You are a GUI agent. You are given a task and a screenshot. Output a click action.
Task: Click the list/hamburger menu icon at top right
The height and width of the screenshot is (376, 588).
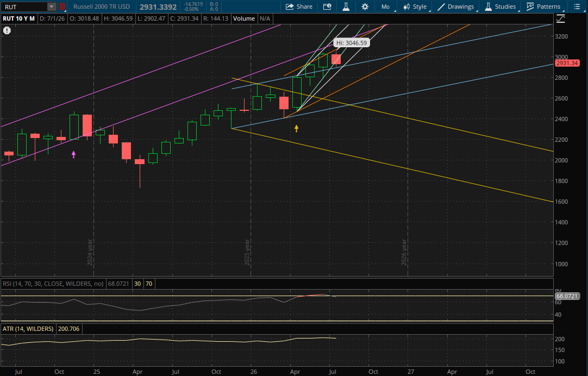tap(577, 7)
